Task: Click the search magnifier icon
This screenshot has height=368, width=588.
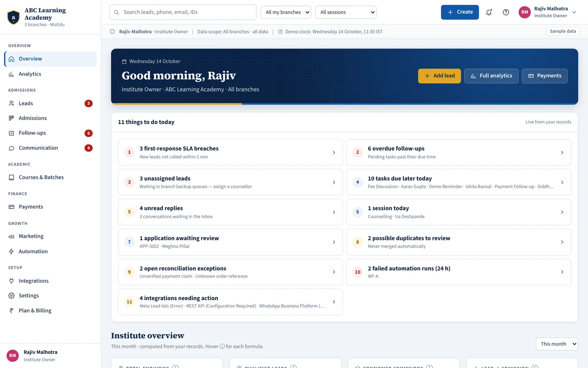Action: point(116,13)
